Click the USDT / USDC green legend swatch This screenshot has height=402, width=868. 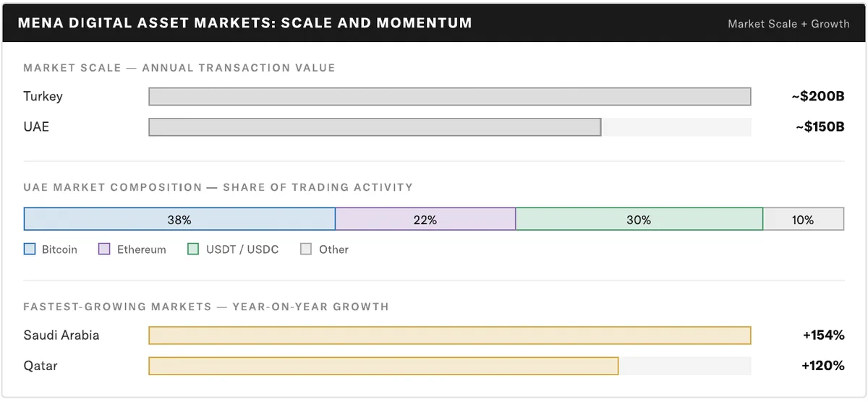pos(193,249)
